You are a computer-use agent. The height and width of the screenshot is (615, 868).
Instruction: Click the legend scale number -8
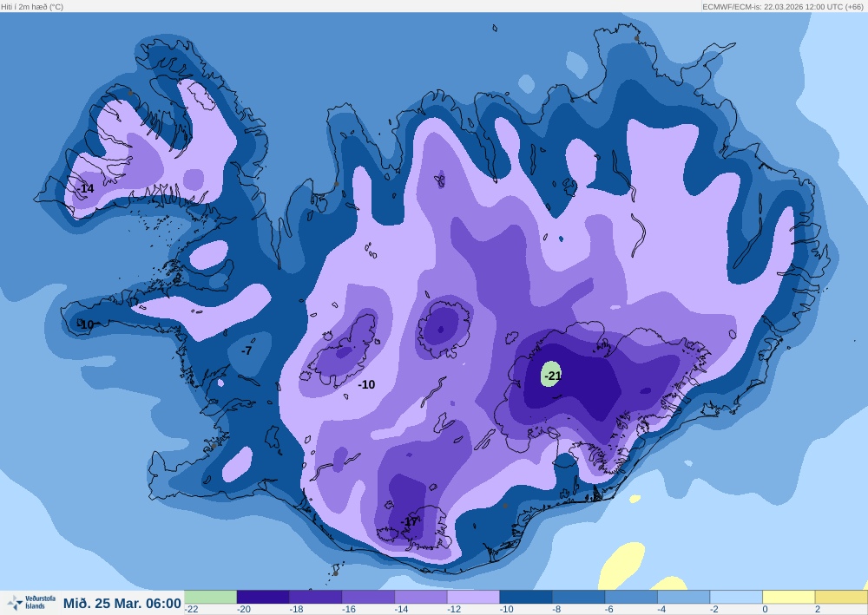coord(557,609)
